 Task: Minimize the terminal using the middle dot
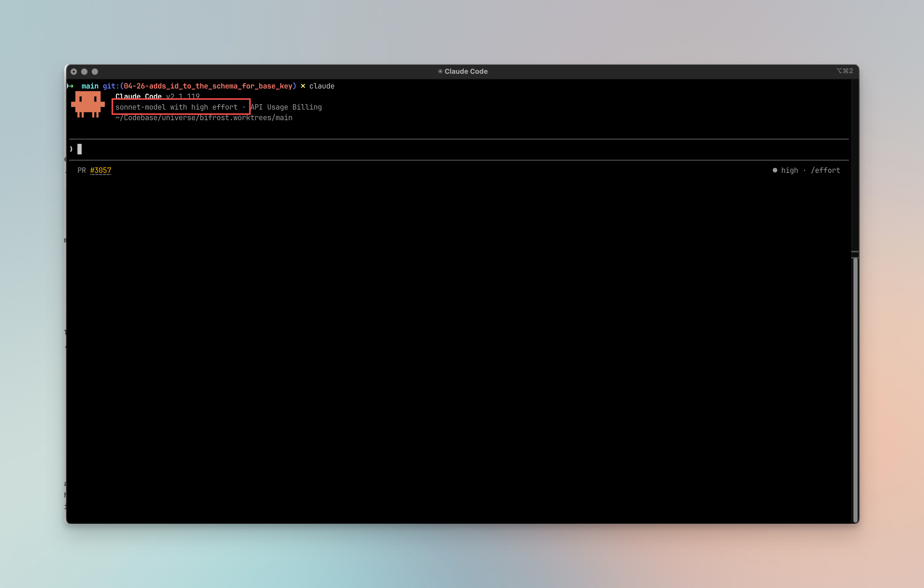click(84, 72)
